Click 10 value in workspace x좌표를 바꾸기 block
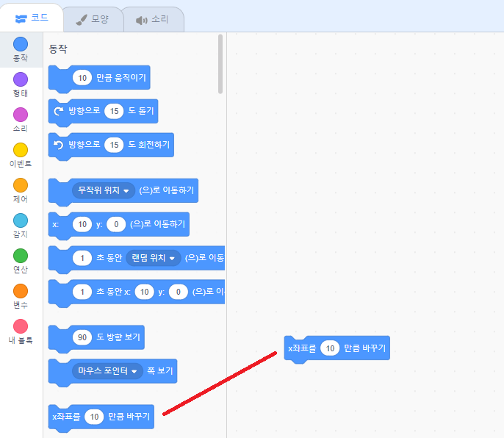Viewport: 504px width, 438px height. pos(330,348)
